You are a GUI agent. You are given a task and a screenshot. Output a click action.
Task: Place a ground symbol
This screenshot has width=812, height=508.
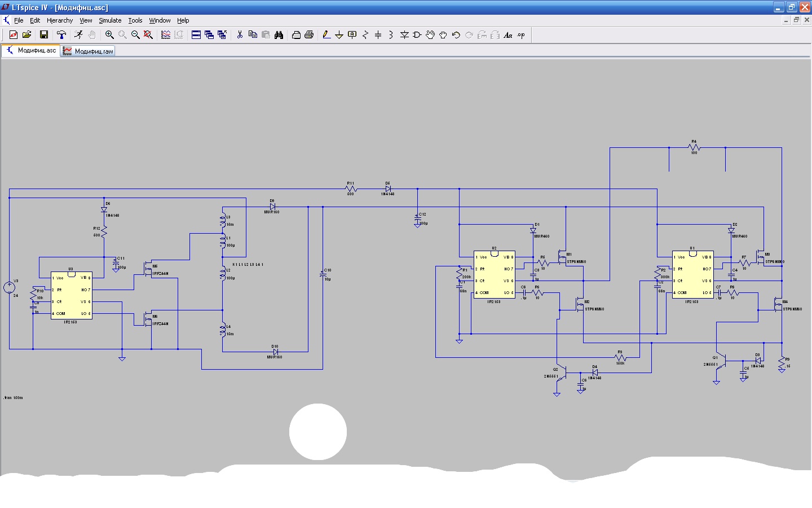[339, 35]
